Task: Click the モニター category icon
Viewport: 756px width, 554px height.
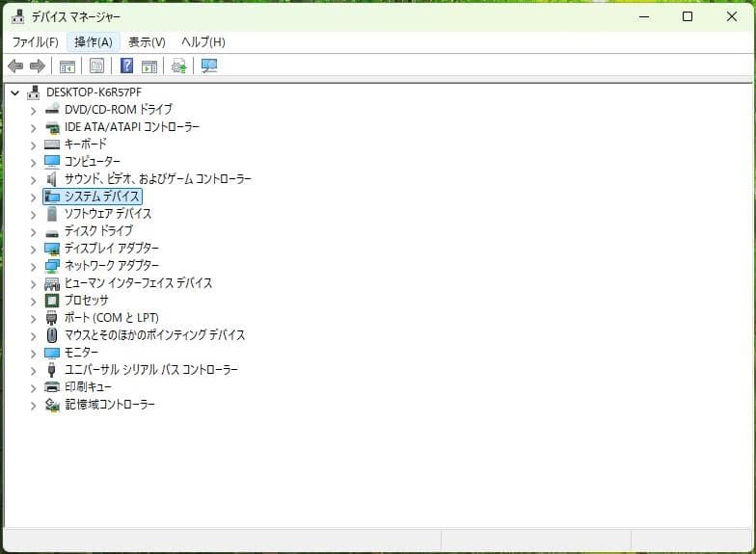Action: (52, 353)
